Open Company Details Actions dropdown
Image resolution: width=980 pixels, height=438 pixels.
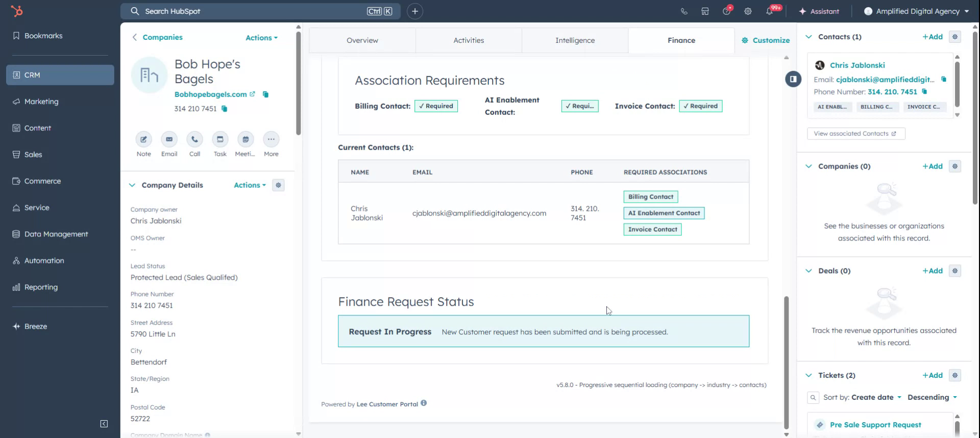[x=250, y=185]
